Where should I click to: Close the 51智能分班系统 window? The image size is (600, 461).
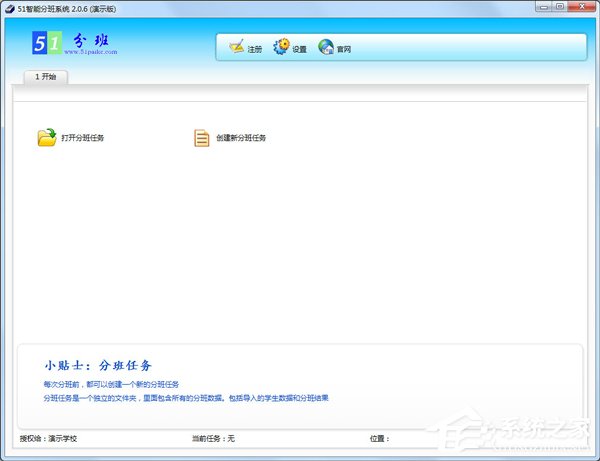coord(582,7)
